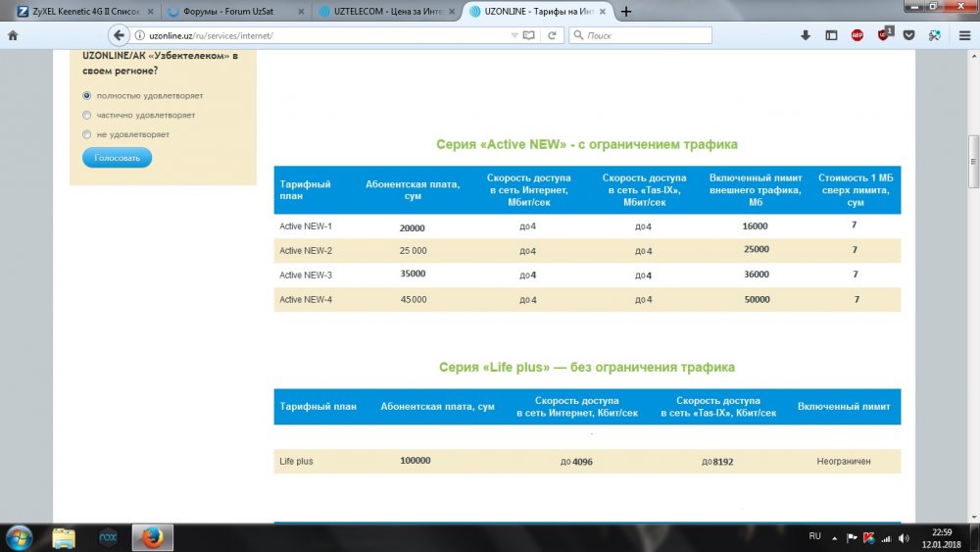The height and width of the screenshot is (552, 980).
Task: Open the downloads arrow icon
Action: (x=806, y=35)
